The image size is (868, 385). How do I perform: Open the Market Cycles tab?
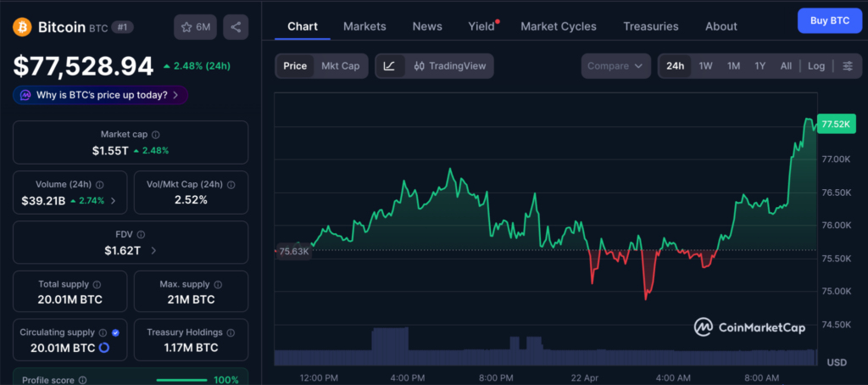tap(558, 26)
